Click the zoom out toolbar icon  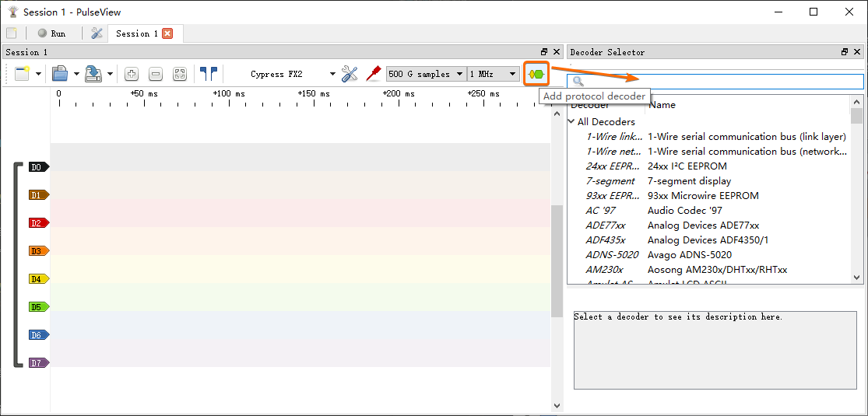156,74
